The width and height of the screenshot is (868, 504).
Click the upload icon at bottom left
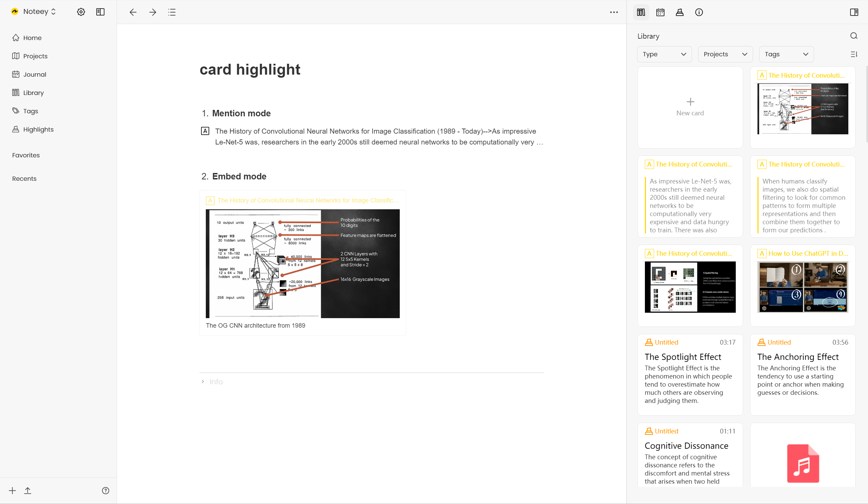pos(27,490)
